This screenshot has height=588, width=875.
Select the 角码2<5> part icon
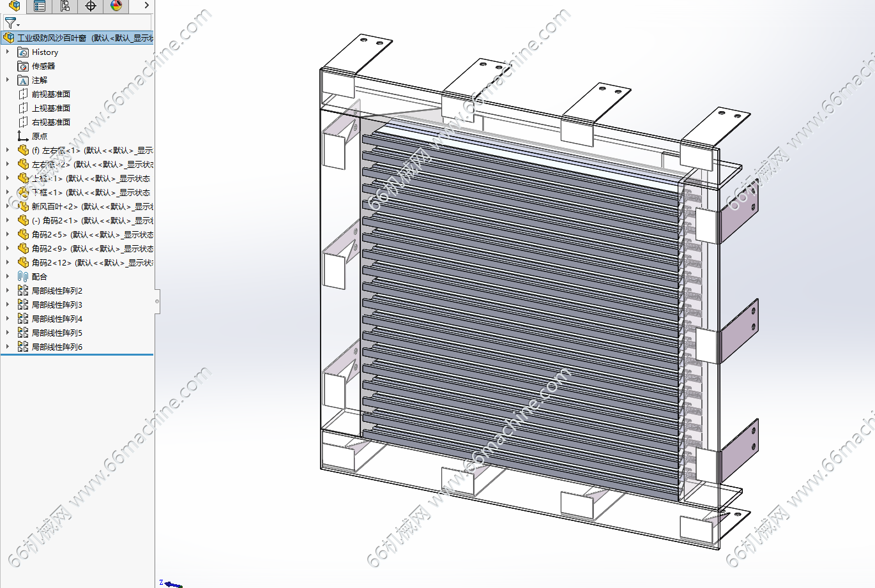point(23,234)
